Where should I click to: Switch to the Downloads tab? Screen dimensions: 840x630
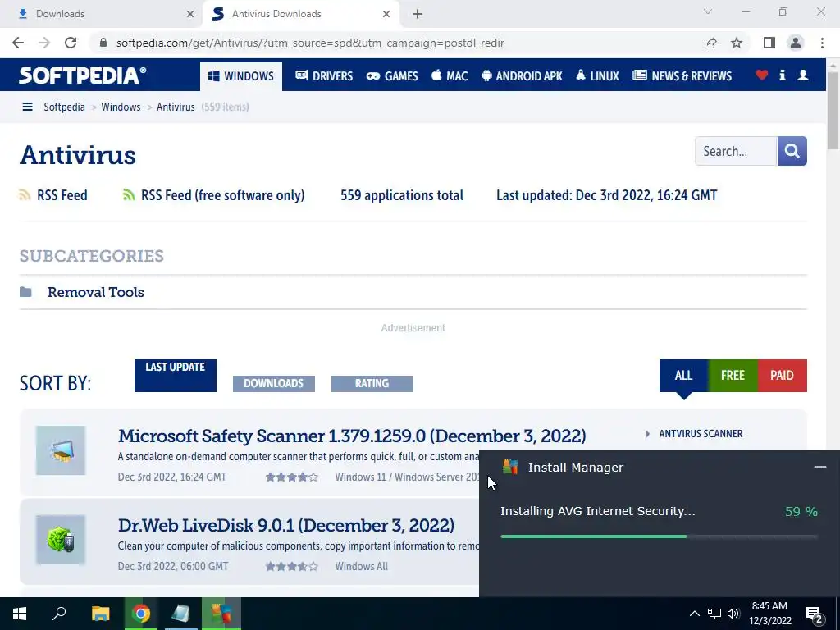pyautogui.click(x=101, y=14)
